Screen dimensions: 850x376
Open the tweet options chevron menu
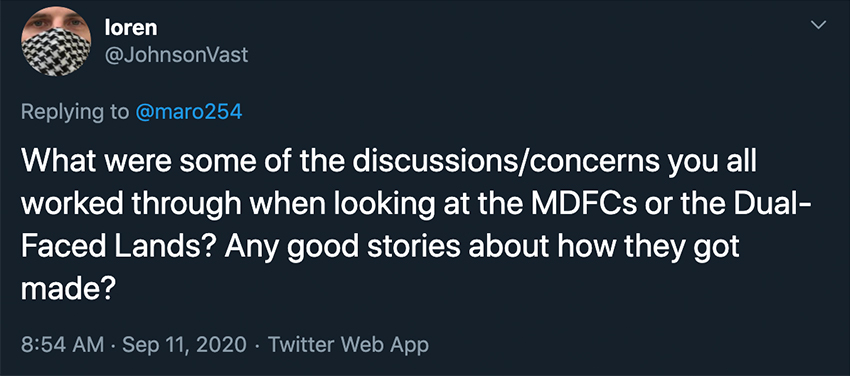[819, 25]
